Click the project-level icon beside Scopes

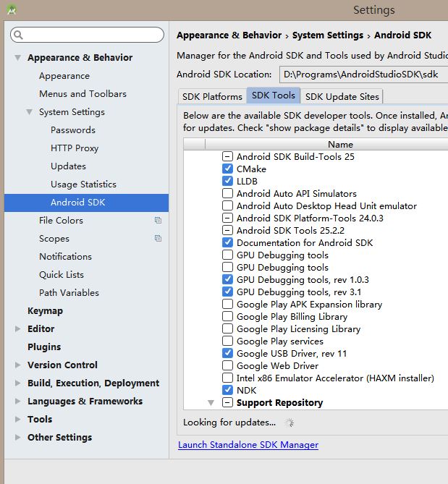pyautogui.click(x=158, y=239)
